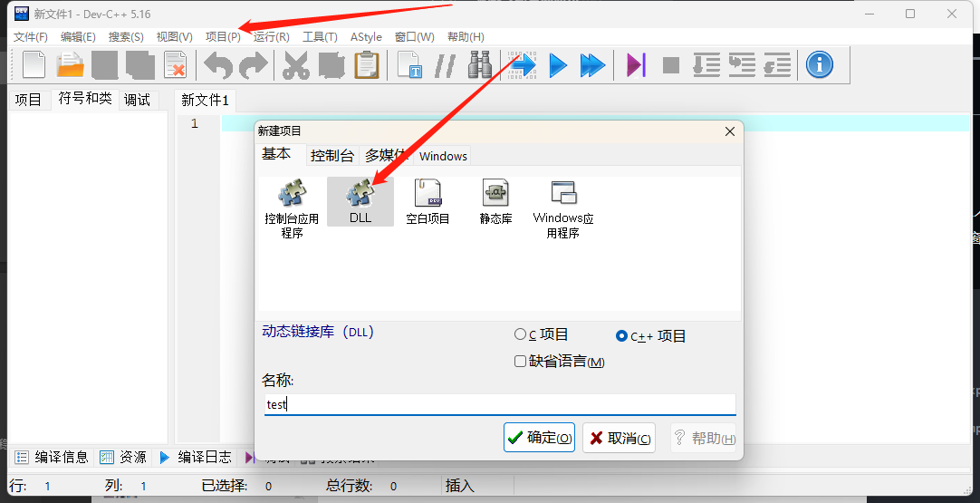
Task: Pick the 静态库 project icon
Action: (495, 195)
